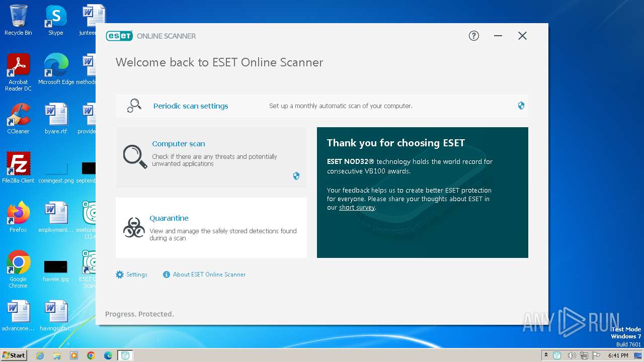Open the help question mark icon
The height and width of the screenshot is (362, 644).
474,36
